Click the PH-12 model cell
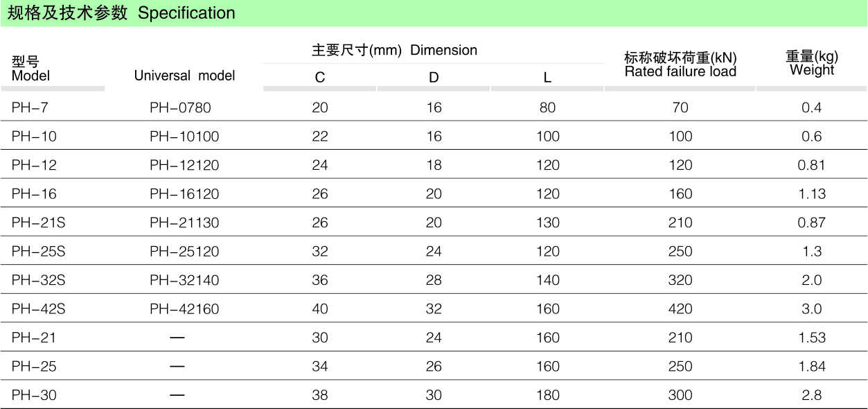868x409 pixels. click(x=34, y=165)
